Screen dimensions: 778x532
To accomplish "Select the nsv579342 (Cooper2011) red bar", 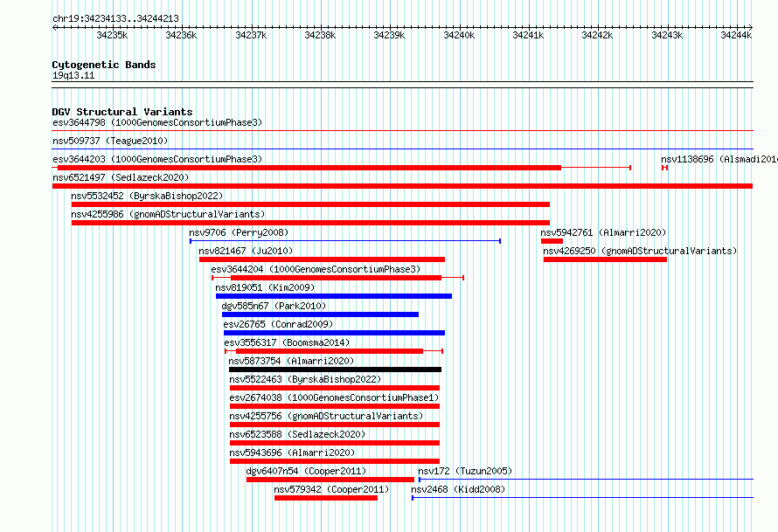I will (326, 498).
